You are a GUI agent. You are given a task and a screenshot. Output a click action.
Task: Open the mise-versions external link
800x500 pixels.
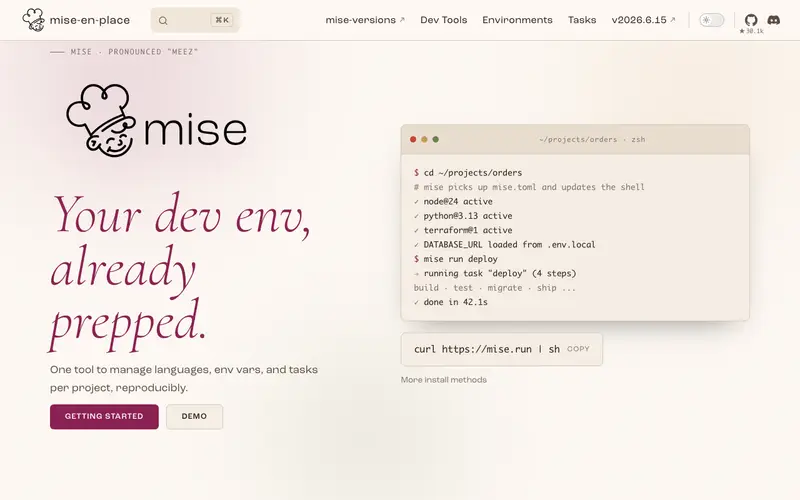point(365,20)
